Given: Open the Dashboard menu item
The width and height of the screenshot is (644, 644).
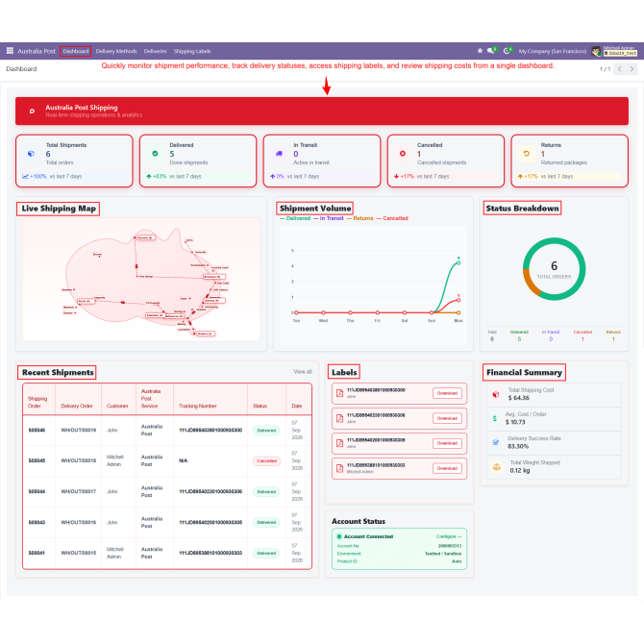Looking at the screenshot, I should pyautogui.click(x=76, y=51).
